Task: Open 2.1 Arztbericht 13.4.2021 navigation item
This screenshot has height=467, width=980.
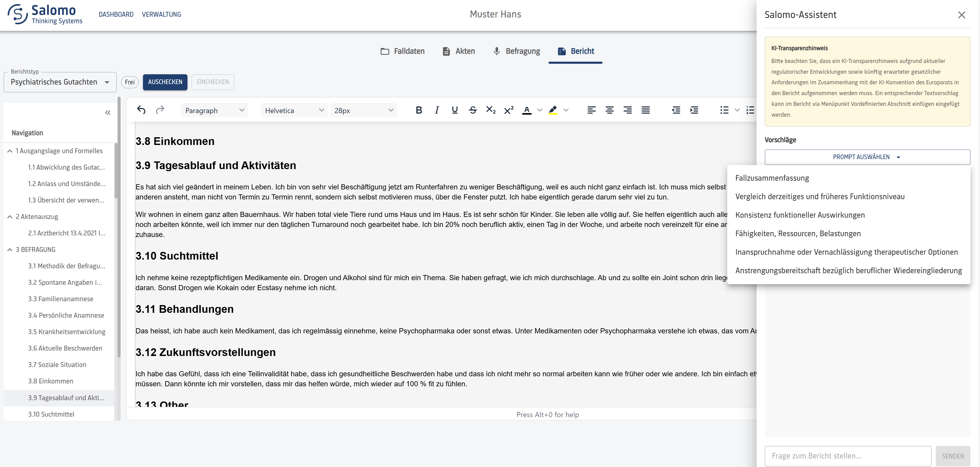Action: pyautogui.click(x=67, y=233)
